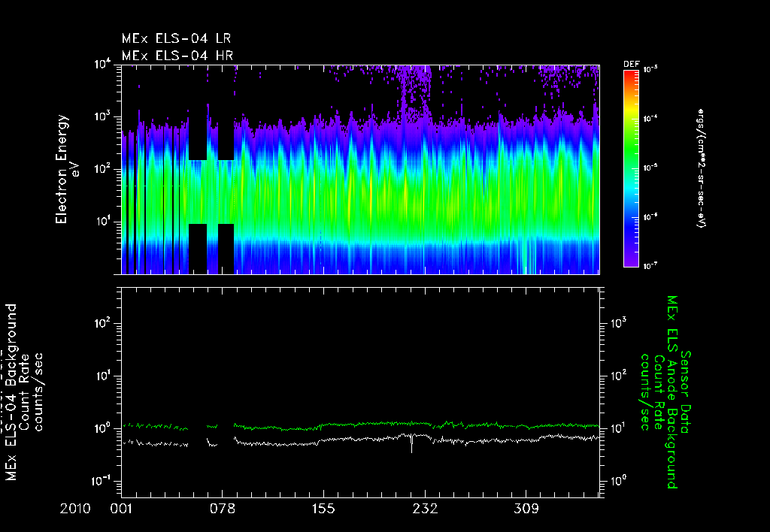Click the day "232" time axis label
This screenshot has width=770, height=532.
[x=425, y=509]
